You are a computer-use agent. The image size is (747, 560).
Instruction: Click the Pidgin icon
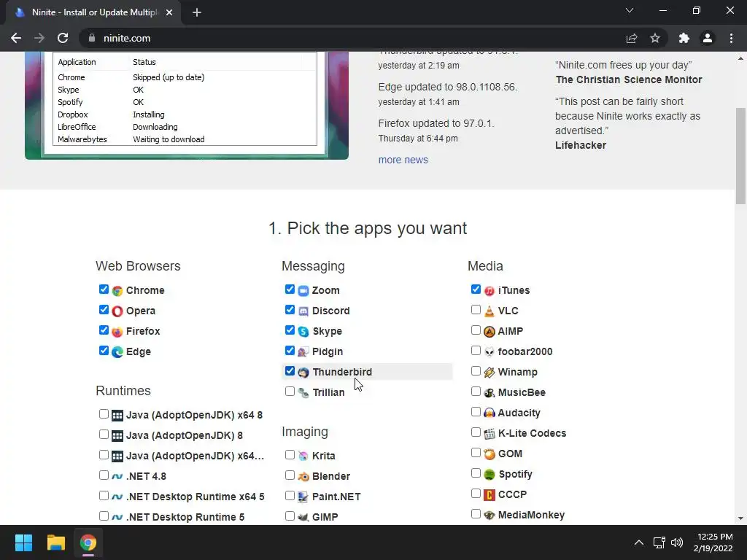(303, 352)
